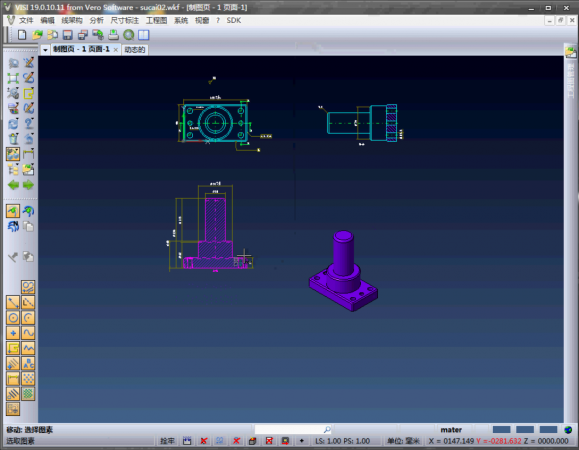
Task: Click the trash bin delete icon
Action: pos(13,139)
